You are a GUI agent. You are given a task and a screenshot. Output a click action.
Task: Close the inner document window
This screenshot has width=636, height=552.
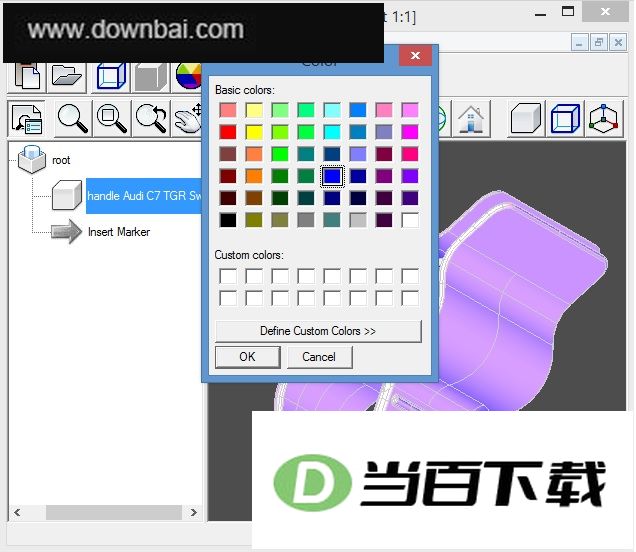[618, 42]
